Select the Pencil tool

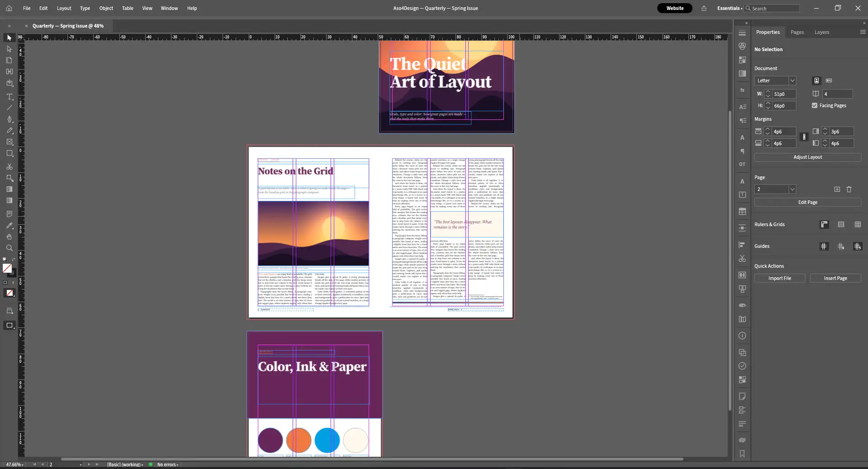[9, 131]
